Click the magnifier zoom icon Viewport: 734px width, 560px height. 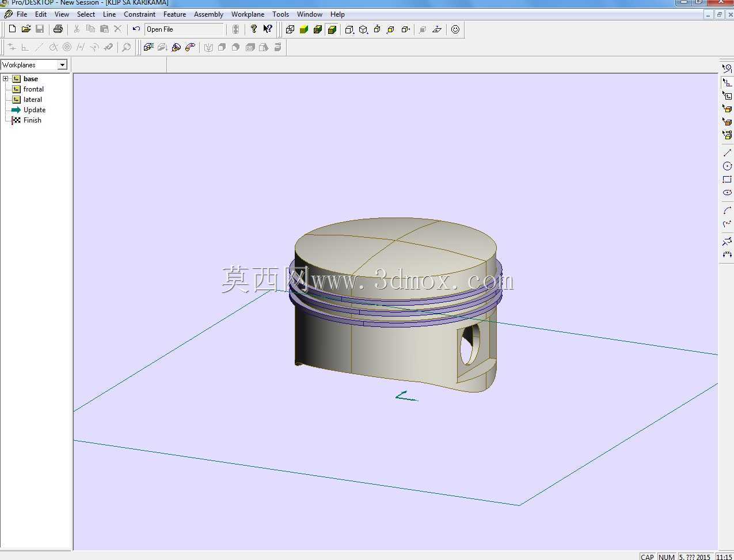(x=126, y=47)
